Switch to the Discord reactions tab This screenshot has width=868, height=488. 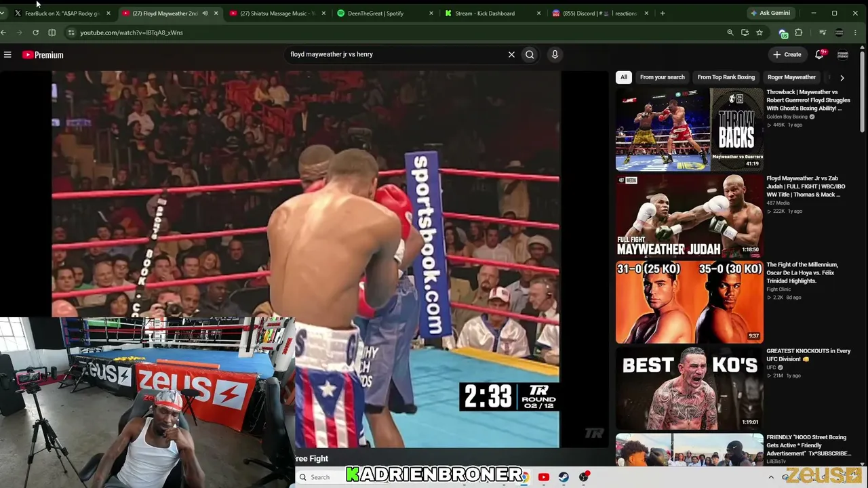pos(600,13)
